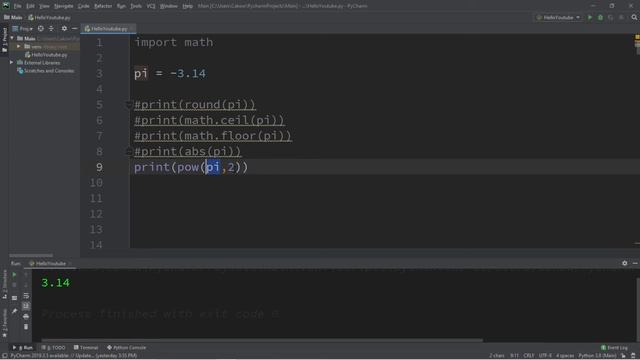Screen dimensions: 640x360
Task: Open the Code menu
Action: point(83,6)
